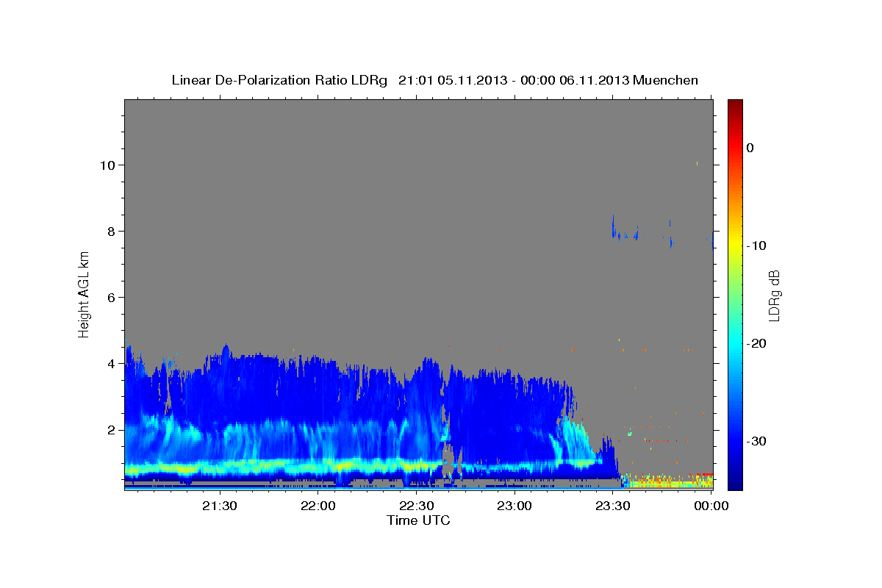
Task: Click the 22:30 time tick label
Action: point(416,506)
